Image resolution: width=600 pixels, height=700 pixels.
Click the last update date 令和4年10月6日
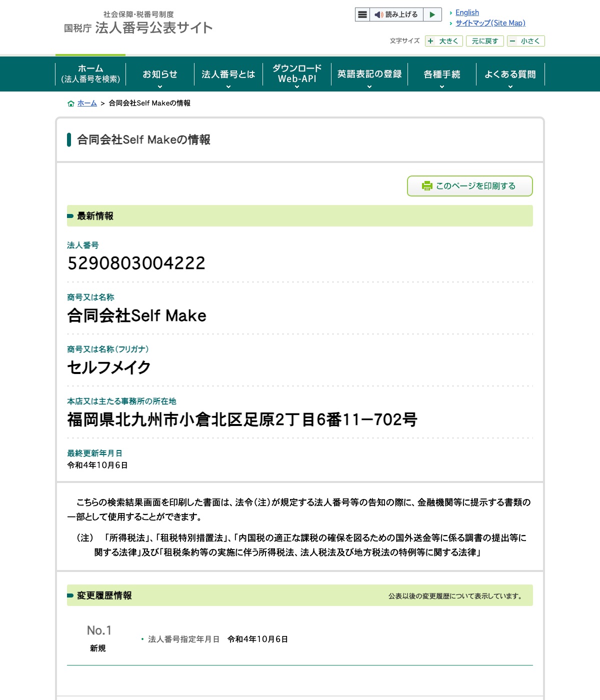click(97, 465)
